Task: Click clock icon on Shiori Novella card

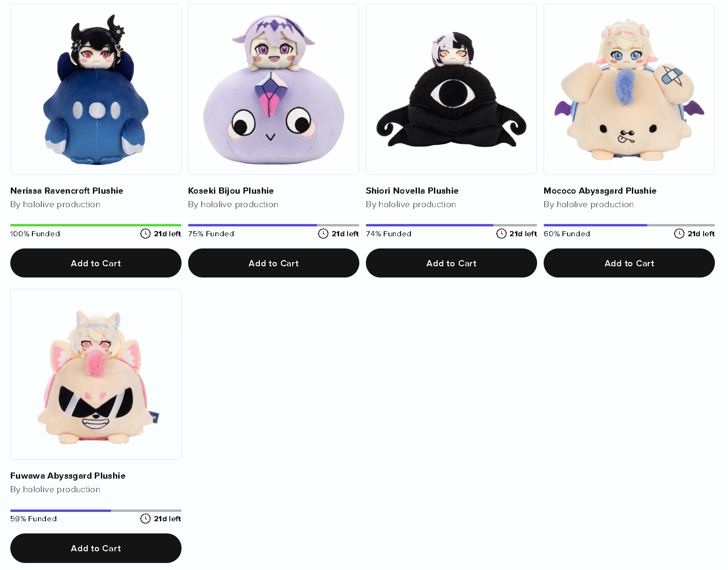Action: (501, 233)
